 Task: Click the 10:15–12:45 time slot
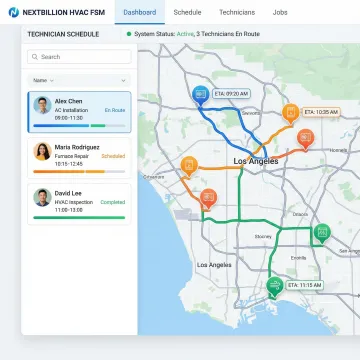pos(69,164)
